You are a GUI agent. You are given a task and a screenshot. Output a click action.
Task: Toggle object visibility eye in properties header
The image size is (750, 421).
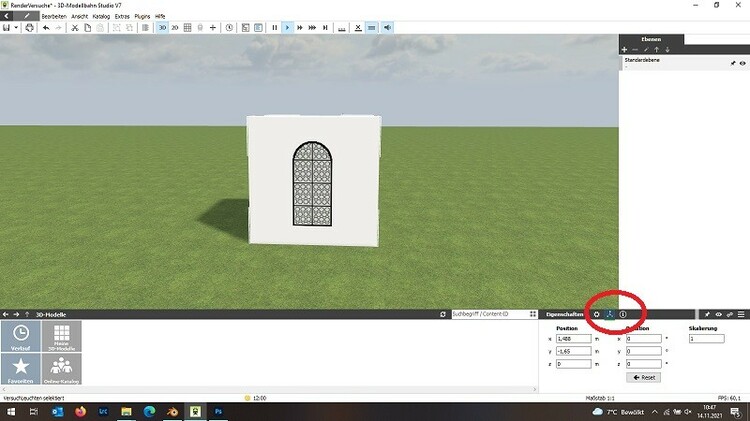pyautogui.click(x=718, y=314)
